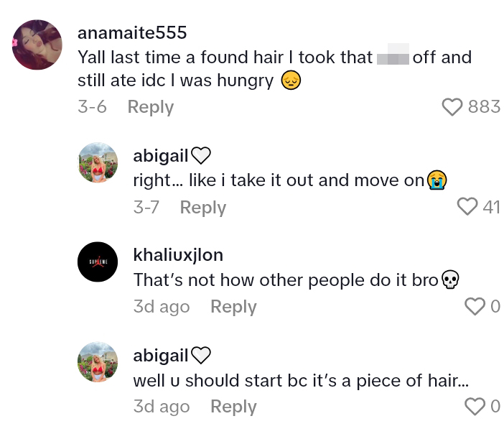Click the 883 like count
The height and width of the screenshot is (434, 504).
click(x=484, y=107)
